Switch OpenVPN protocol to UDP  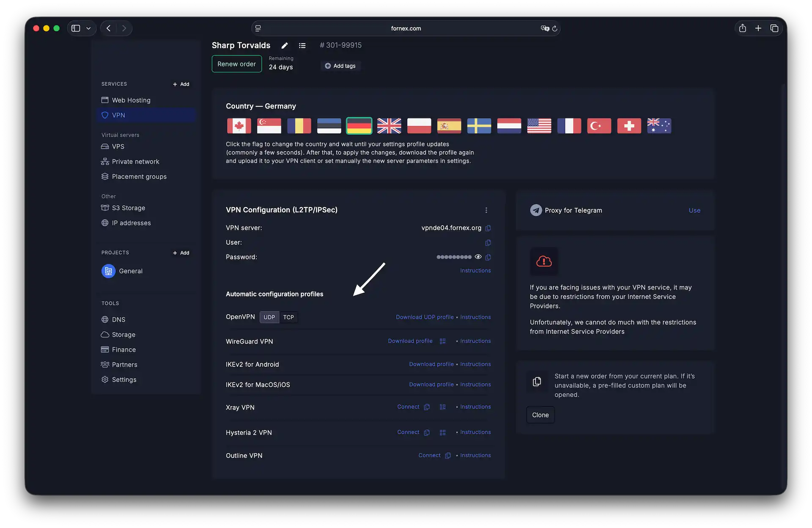[269, 317]
